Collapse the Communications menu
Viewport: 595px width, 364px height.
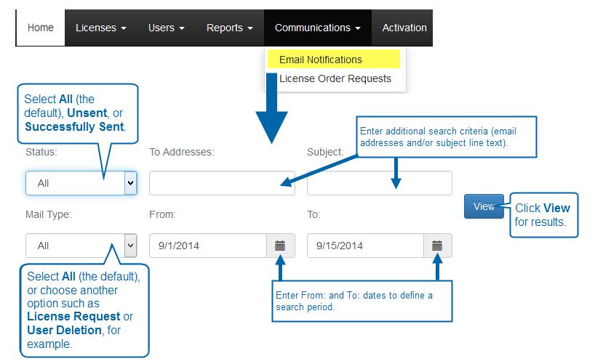(317, 28)
